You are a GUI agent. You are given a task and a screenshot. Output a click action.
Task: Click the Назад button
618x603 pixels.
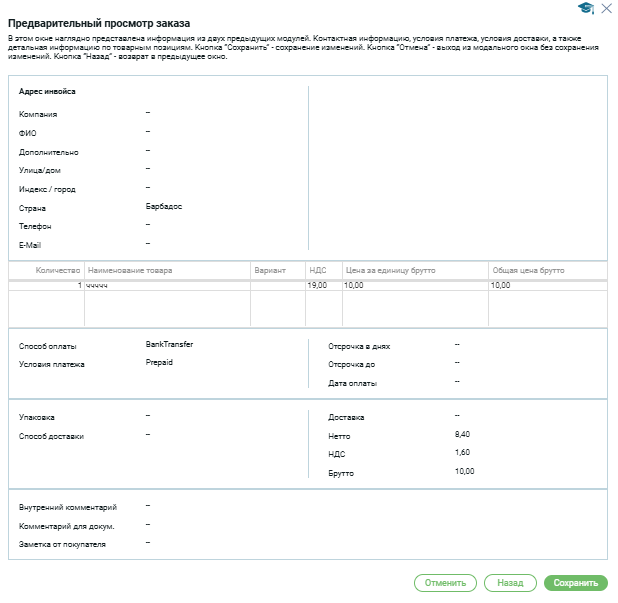509,583
